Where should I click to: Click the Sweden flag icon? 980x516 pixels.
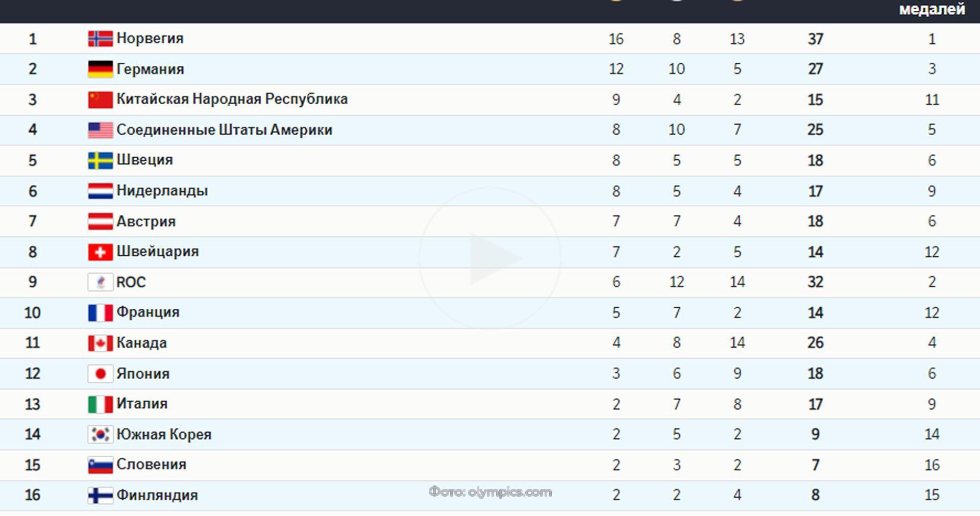point(100,160)
